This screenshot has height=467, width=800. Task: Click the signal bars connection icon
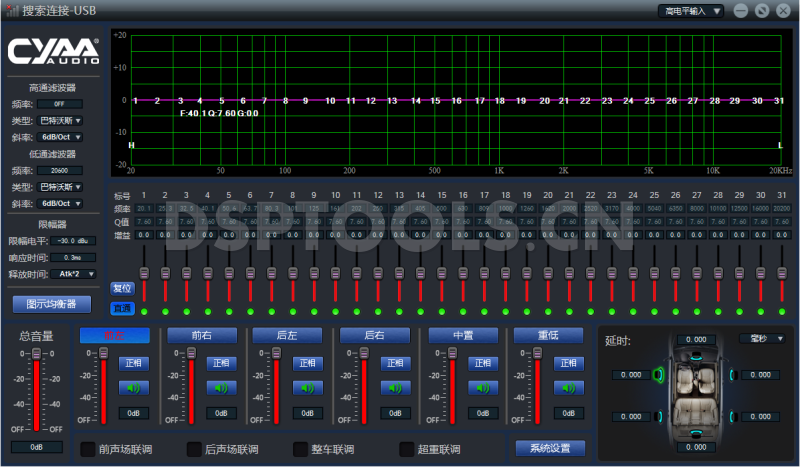(x=12, y=10)
